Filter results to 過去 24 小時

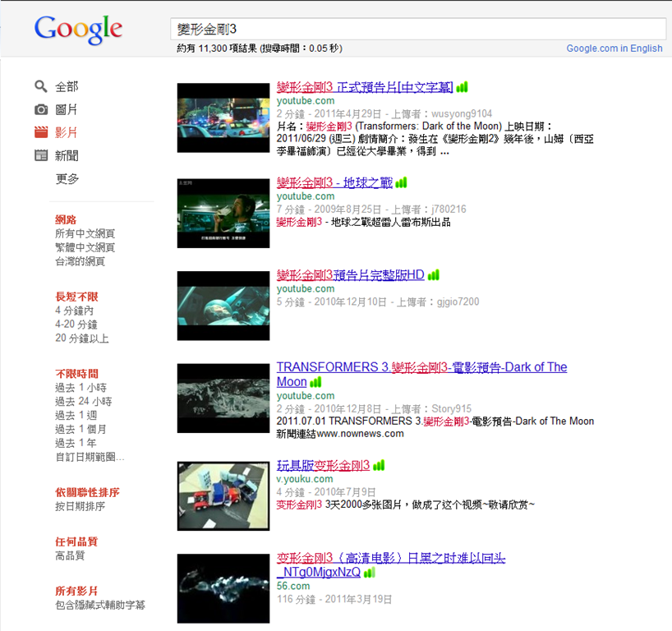83,402
